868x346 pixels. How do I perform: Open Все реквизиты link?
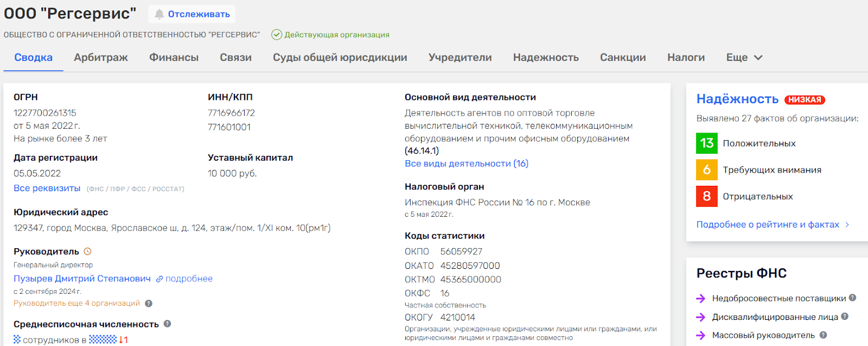(x=47, y=188)
